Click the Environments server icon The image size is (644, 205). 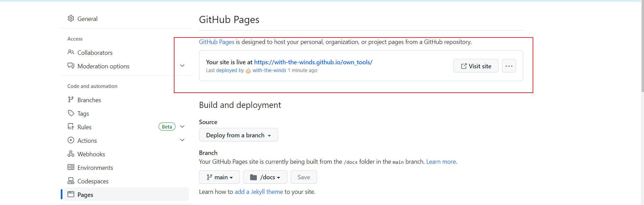(x=71, y=167)
